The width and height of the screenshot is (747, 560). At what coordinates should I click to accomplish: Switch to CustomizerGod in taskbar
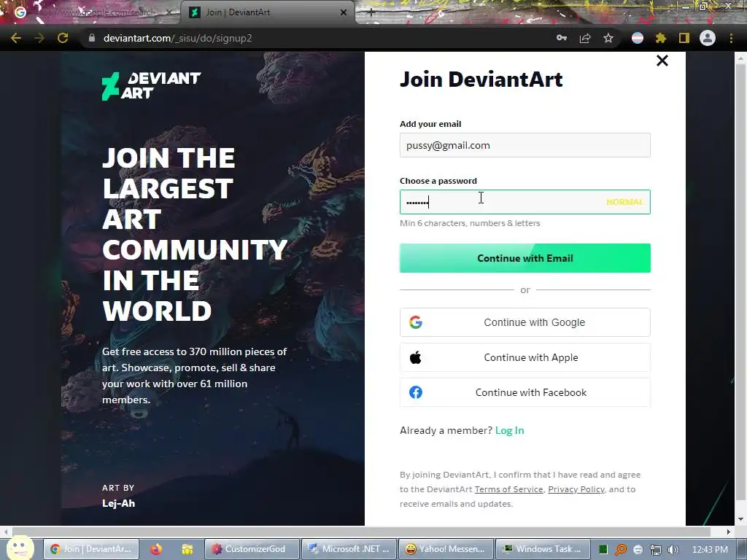252,549
